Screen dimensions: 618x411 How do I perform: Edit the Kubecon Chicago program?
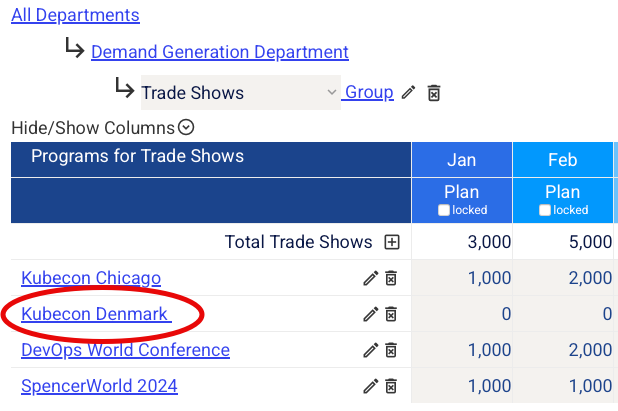point(370,278)
